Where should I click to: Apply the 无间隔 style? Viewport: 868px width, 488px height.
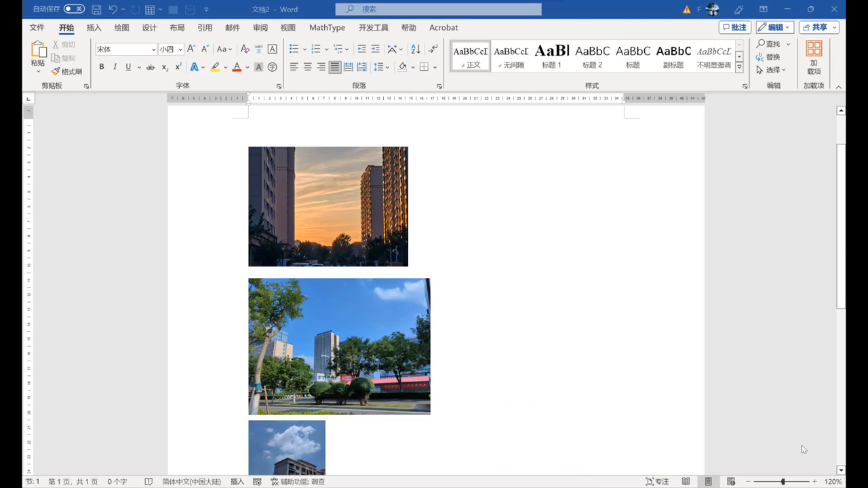[x=511, y=56]
